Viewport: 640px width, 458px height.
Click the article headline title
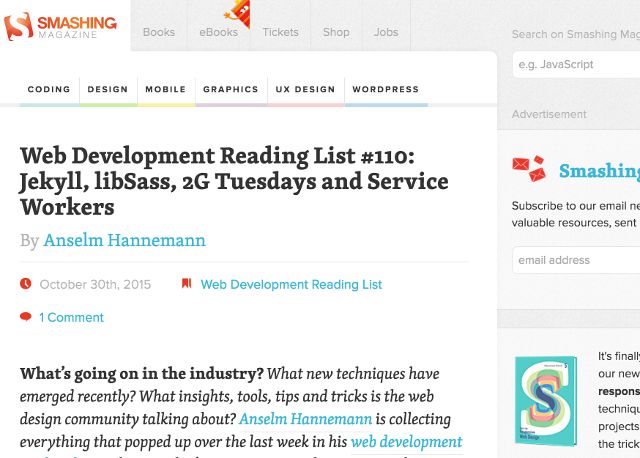[234, 181]
